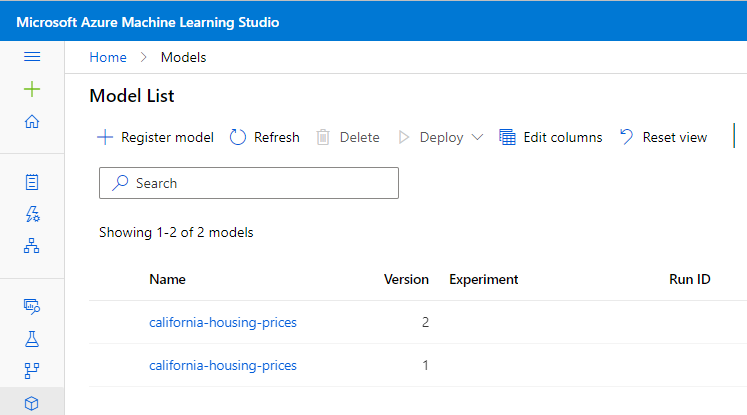747x415 pixels.
Task: Open Pipelines icon in the sidebar
Action: pos(32,371)
